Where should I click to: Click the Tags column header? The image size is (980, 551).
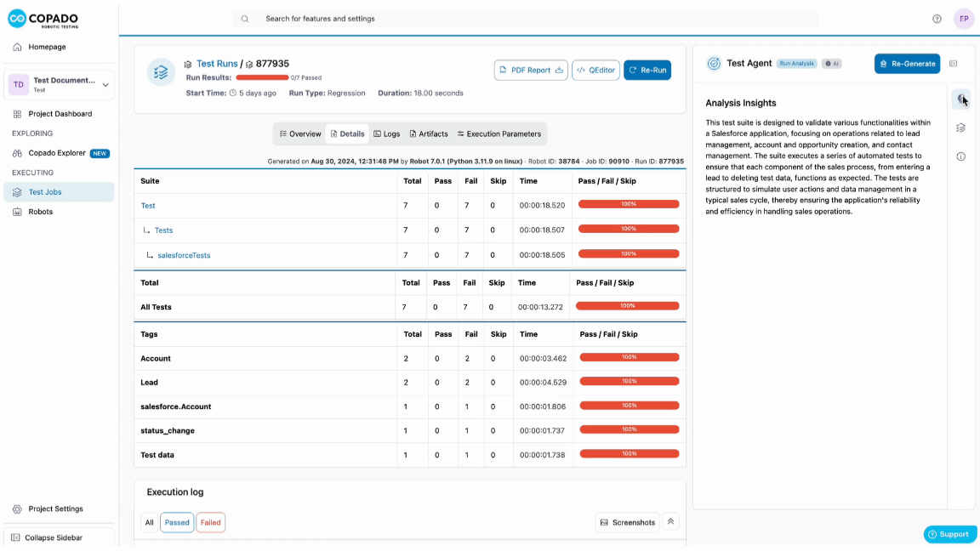pyautogui.click(x=149, y=334)
